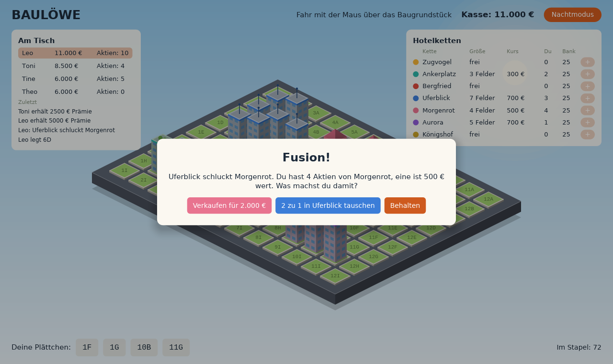Select board plot 3A
Screen dimensions: 613x364
316,113
